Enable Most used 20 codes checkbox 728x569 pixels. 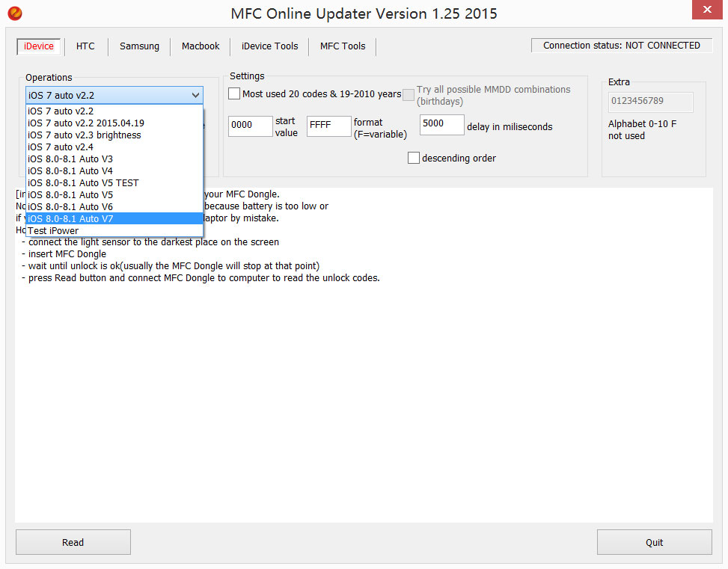point(234,93)
